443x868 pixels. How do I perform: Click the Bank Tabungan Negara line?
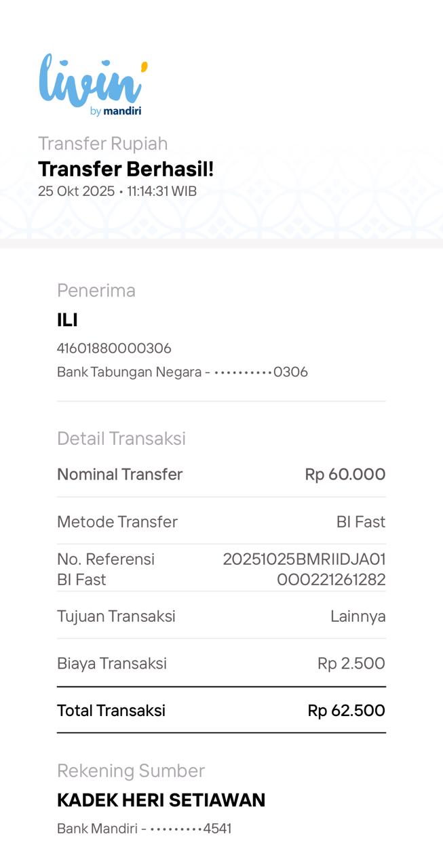182,372
